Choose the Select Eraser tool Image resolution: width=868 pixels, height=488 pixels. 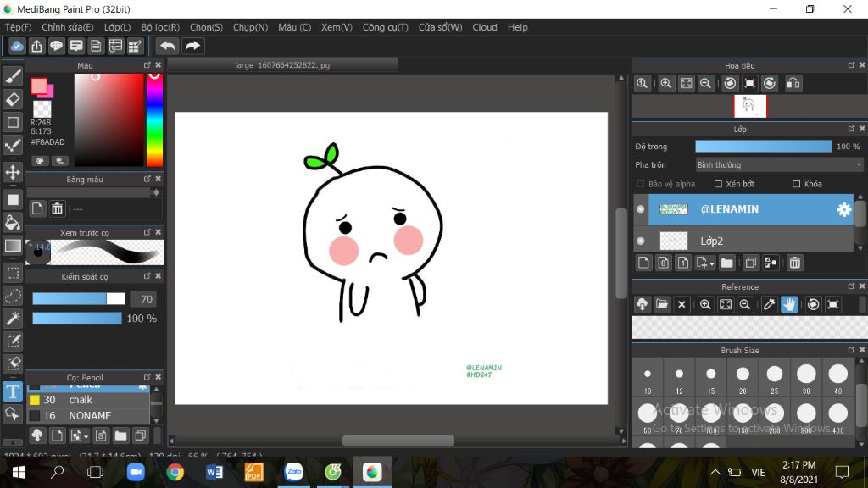[x=13, y=364]
